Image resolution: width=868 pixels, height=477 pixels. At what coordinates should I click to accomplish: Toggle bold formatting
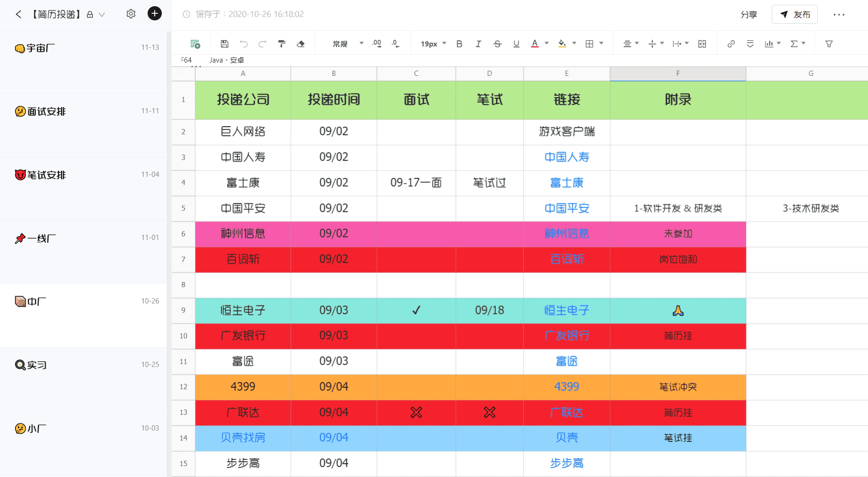point(459,44)
